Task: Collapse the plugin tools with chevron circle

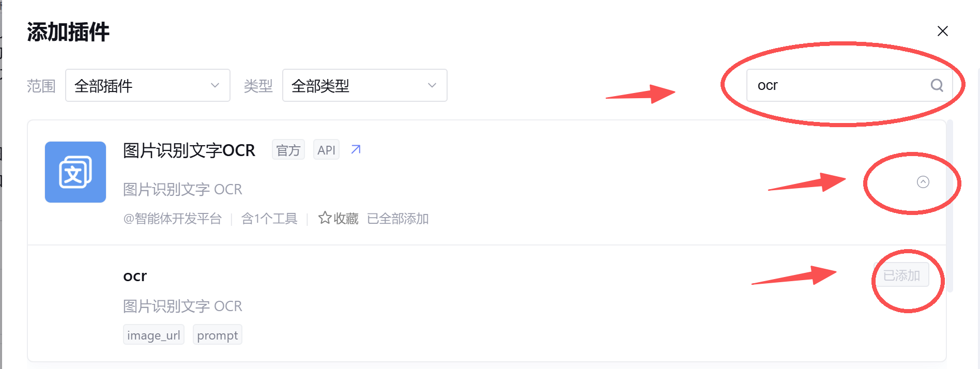Action: point(923,182)
